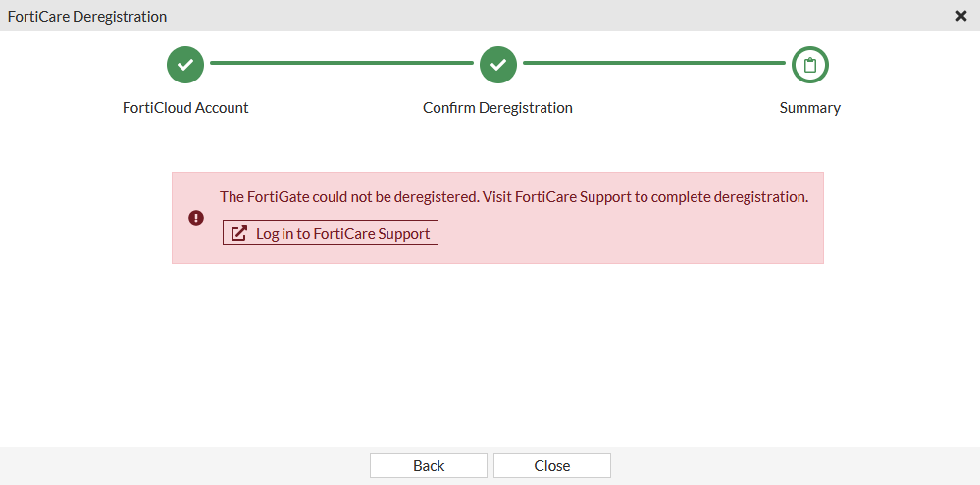Screen dimensions: 980x485
Task: Click progress line between FortiCloud Account and Confirm Deregistration
Action: (341, 64)
